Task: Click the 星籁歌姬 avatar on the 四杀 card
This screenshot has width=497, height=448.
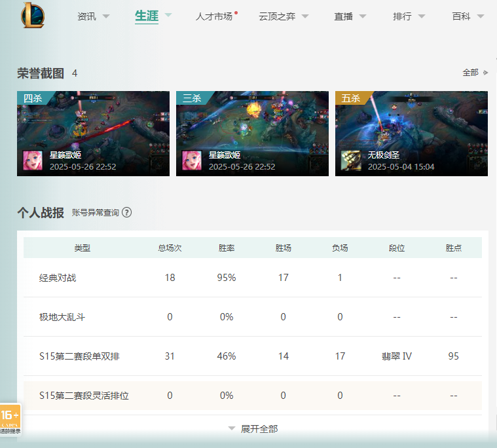Action: point(33,160)
